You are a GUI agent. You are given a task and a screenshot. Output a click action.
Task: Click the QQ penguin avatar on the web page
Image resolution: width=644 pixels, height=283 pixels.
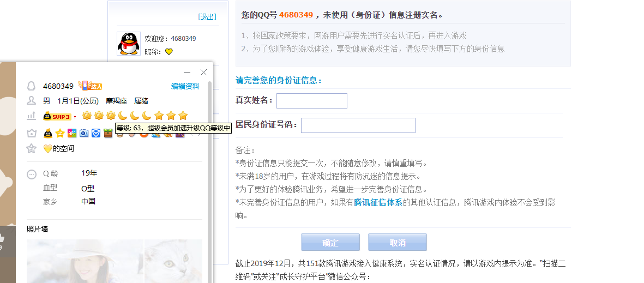point(129,44)
